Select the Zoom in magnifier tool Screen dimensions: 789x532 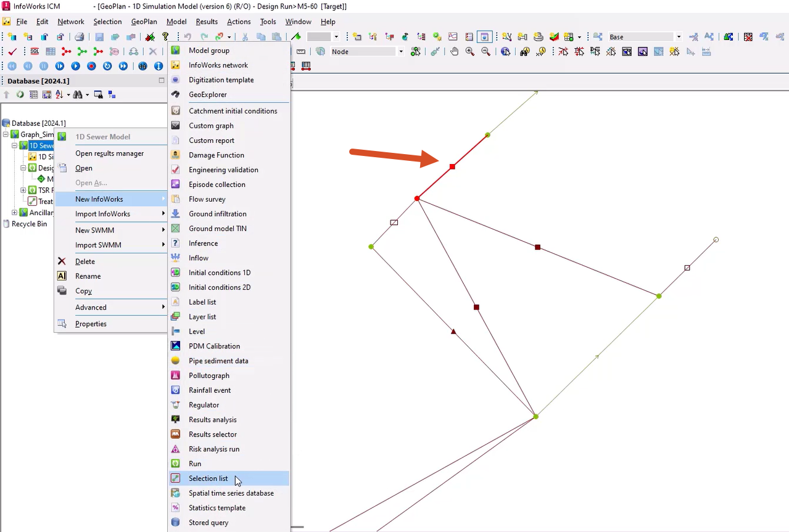point(470,52)
